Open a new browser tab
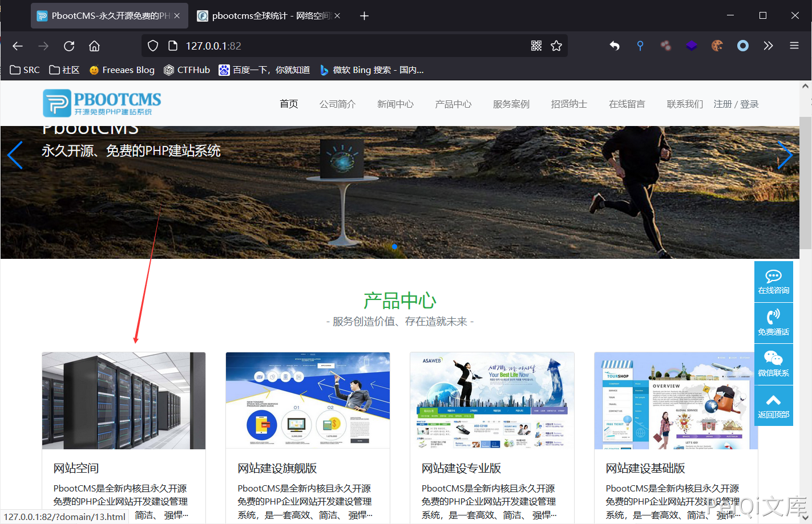 (x=364, y=16)
